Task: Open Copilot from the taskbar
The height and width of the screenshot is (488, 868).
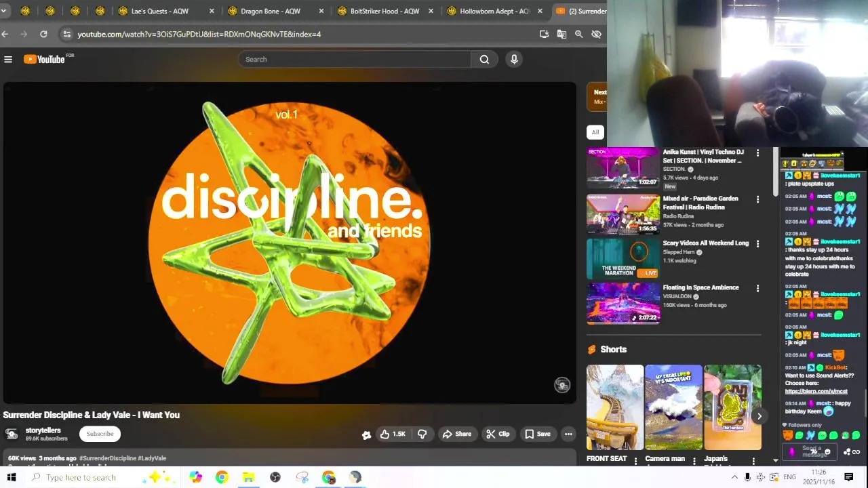Action: (x=195, y=477)
